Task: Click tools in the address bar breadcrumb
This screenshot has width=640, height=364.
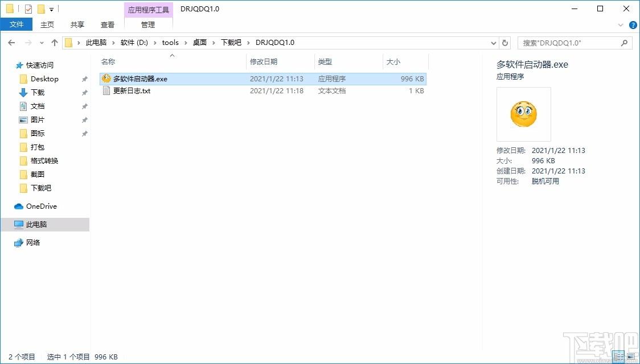Action: pyautogui.click(x=170, y=42)
